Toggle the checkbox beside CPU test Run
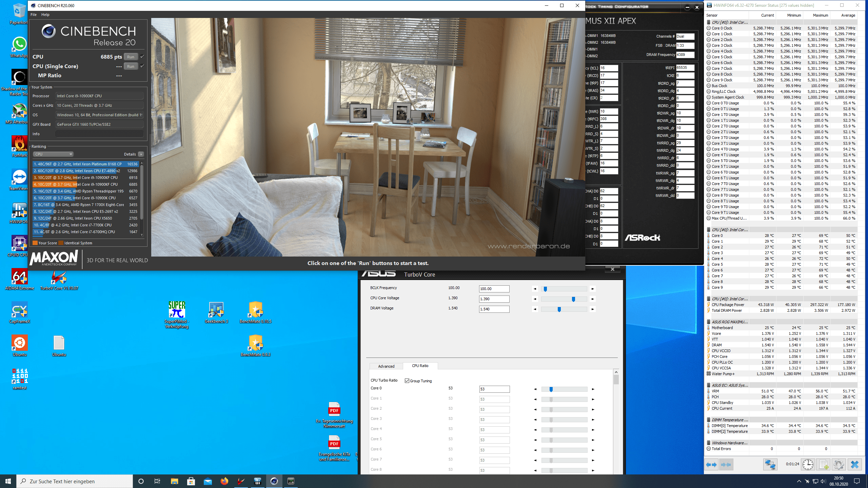 point(142,57)
